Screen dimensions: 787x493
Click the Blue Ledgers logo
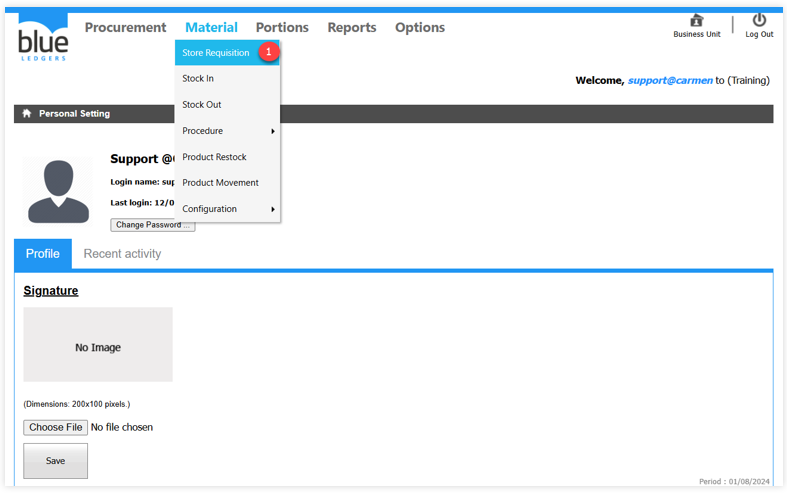(42, 39)
